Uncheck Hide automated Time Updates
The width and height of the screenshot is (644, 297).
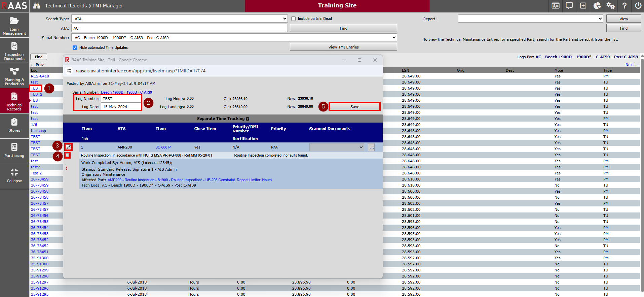tap(75, 47)
